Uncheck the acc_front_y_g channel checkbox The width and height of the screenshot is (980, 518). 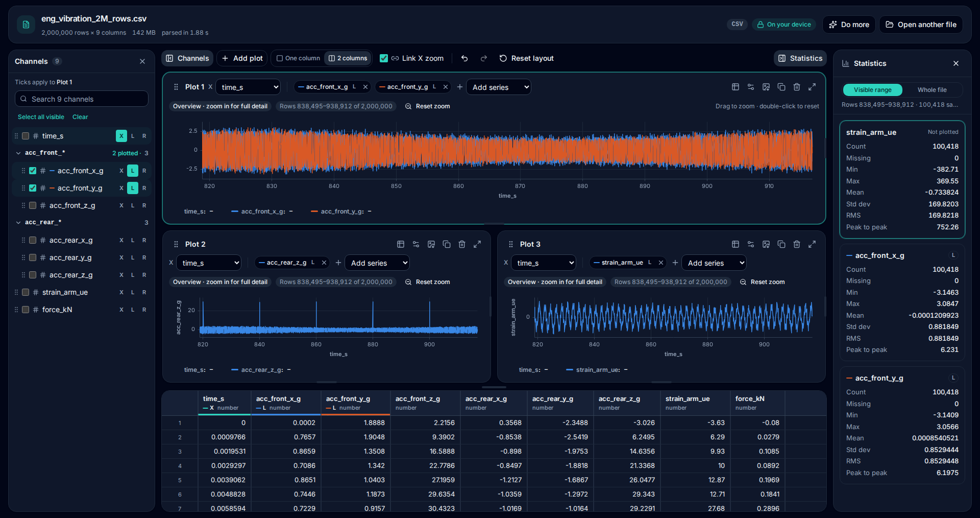click(33, 188)
